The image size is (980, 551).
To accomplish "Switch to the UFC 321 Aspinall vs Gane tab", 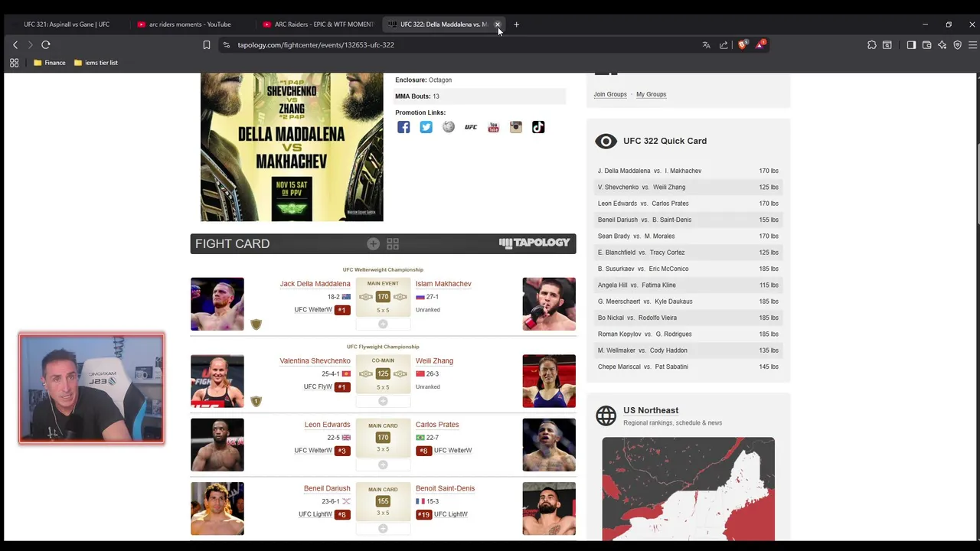I will click(65, 24).
